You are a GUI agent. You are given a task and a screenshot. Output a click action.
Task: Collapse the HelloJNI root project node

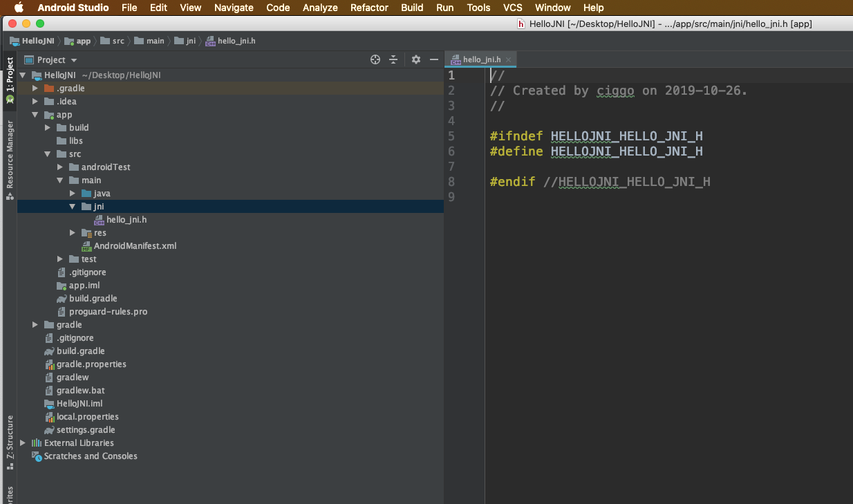pyautogui.click(x=23, y=75)
